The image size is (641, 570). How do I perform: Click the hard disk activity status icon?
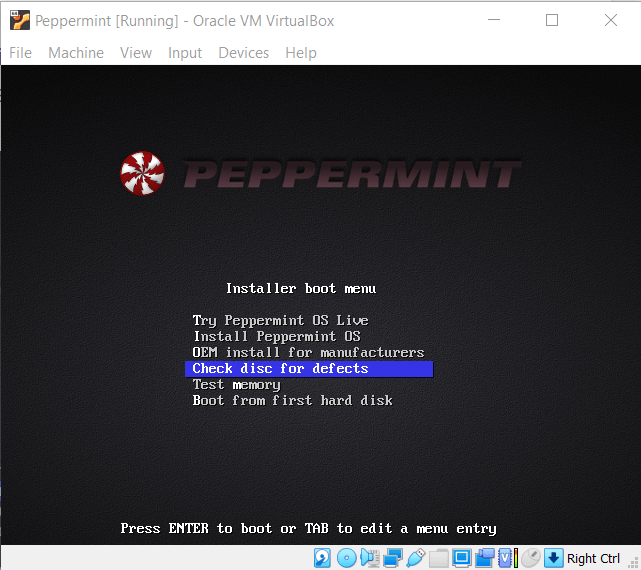[322, 558]
